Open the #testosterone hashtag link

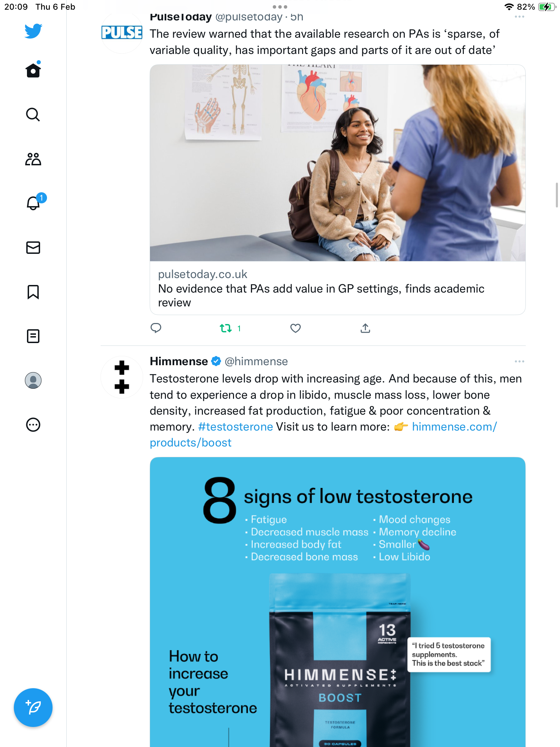(x=235, y=427)
